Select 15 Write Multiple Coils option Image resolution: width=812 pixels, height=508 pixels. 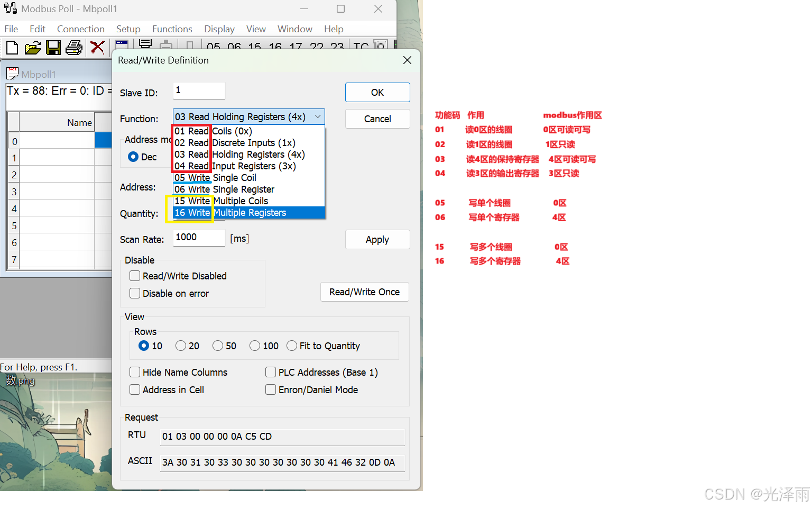point(249,201)
